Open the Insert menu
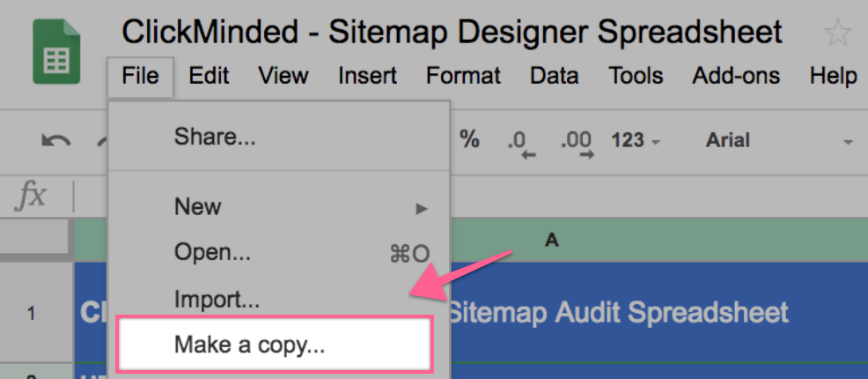 click(x=367, y=76)
